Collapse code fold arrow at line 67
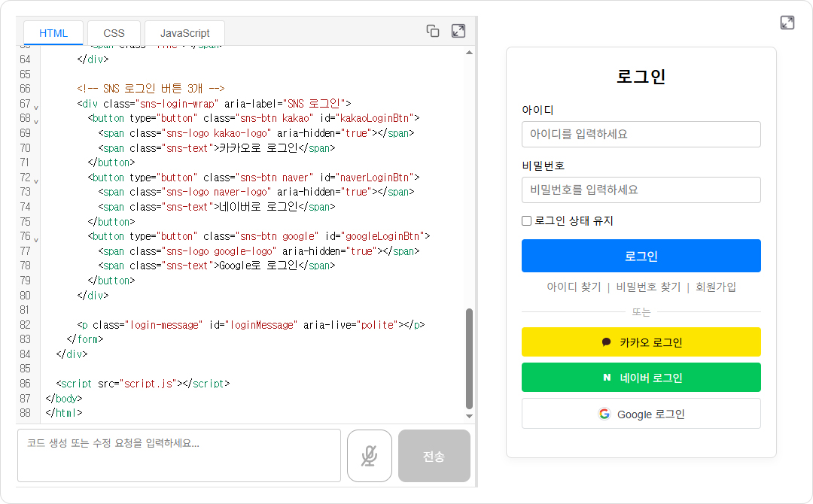This screenshot has width=813, height=504. (36, 107)
